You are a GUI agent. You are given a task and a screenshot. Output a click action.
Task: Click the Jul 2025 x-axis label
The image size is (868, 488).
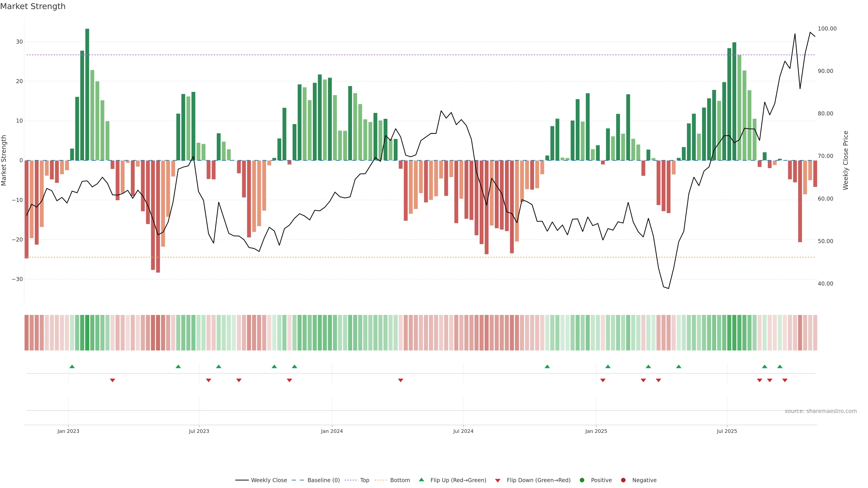tap(727, 431)
